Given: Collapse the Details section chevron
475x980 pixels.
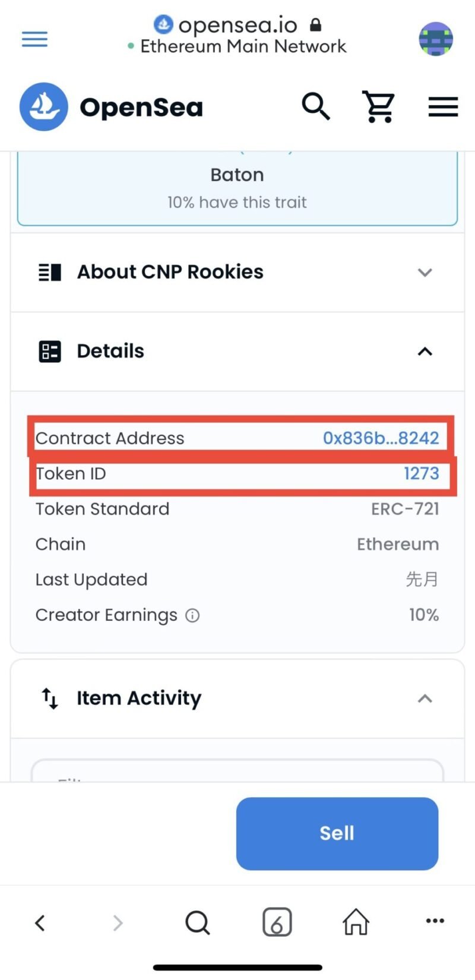Looking at the screenshot, I should tap(425, 352).
